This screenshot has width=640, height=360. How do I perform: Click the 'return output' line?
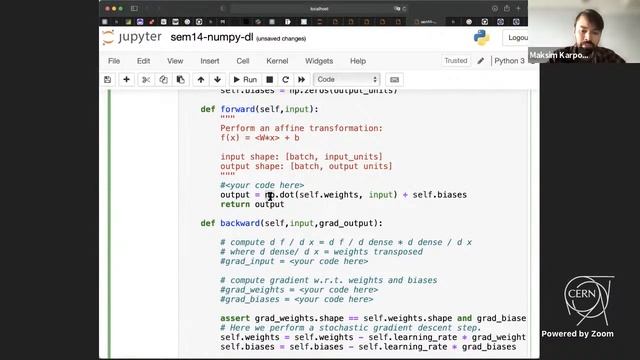click(x=252, y=204)
